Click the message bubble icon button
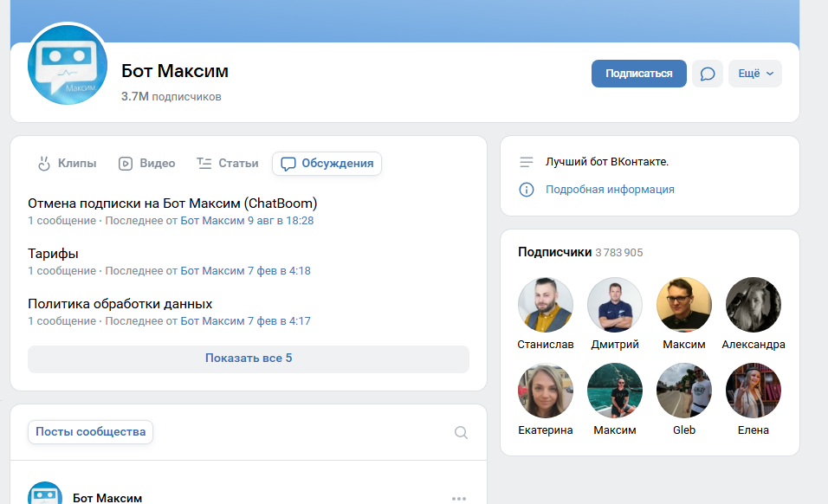This screenshot has width=828, height=504. [x=708, y=74]
